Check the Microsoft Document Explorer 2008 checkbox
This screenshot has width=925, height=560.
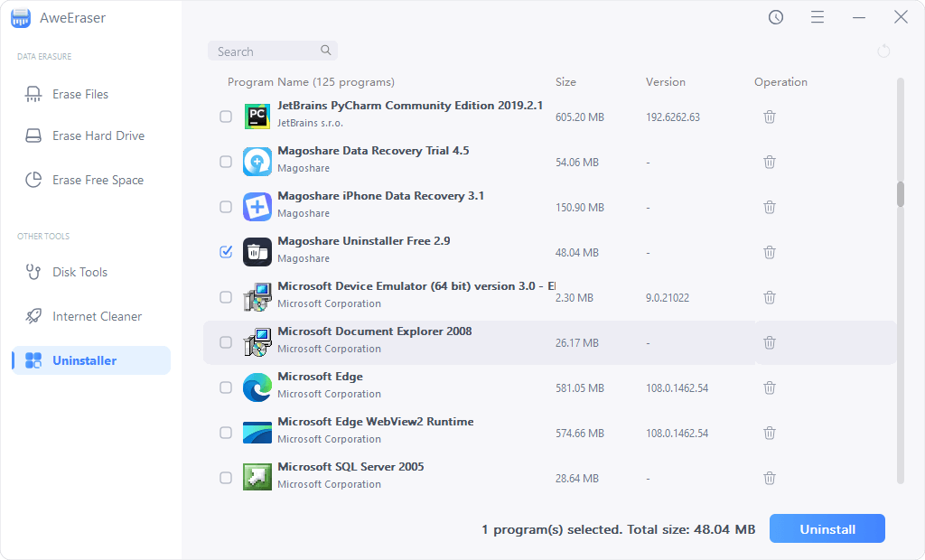pos(226,342)
